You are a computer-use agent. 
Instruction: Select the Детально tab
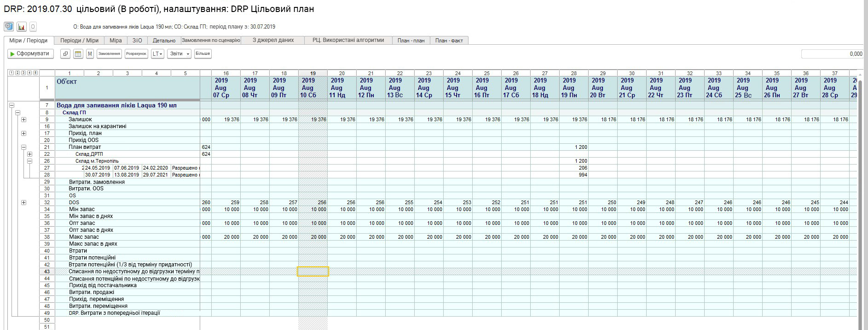(164, 41)
